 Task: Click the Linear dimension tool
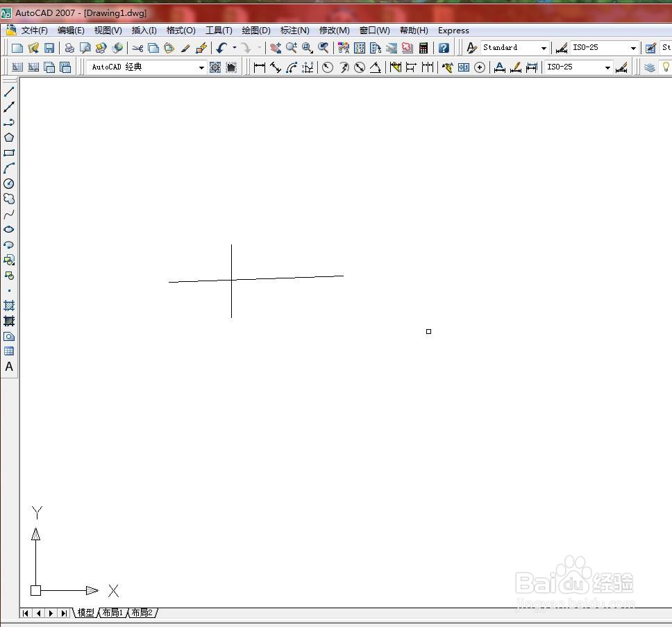pos(259,67)
